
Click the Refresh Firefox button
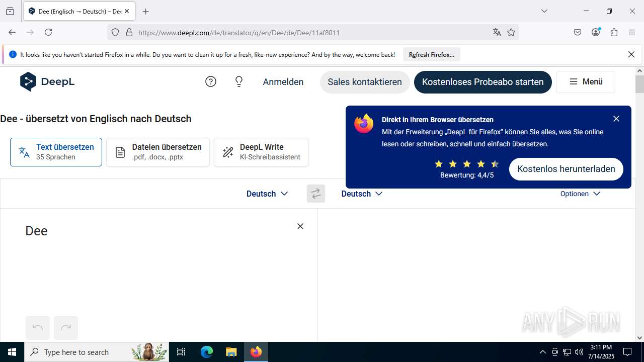tap(432, 54)
